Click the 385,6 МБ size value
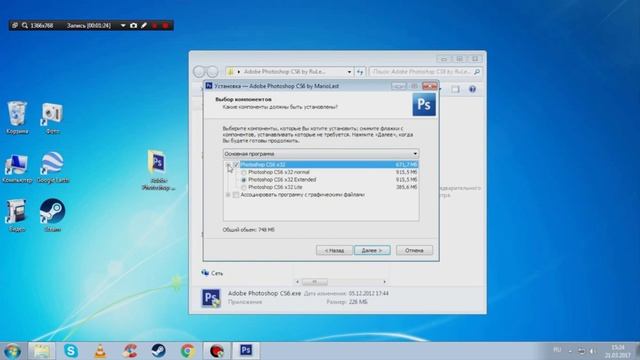 point(407,187)
